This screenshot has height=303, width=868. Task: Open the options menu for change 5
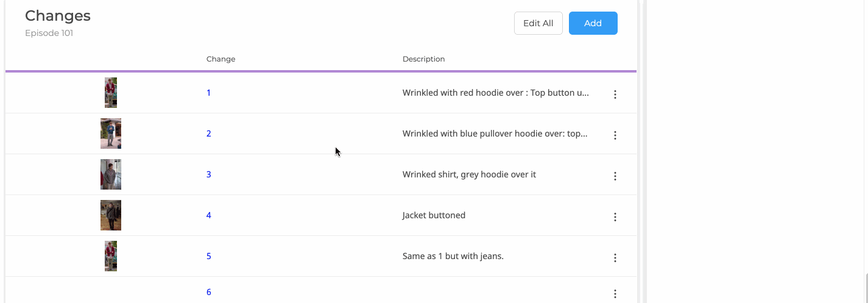pyautogui.click(x=615, y=258)
